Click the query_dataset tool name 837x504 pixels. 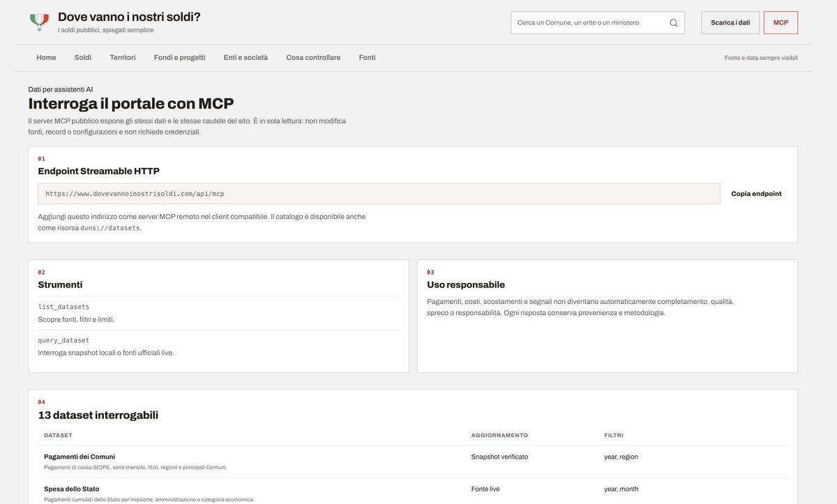point(63,340)
